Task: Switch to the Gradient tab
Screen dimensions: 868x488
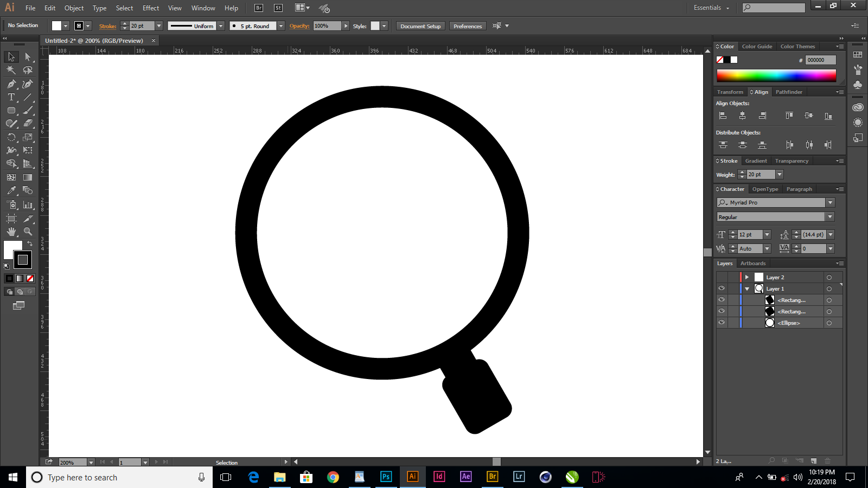Action: [756, 161]
